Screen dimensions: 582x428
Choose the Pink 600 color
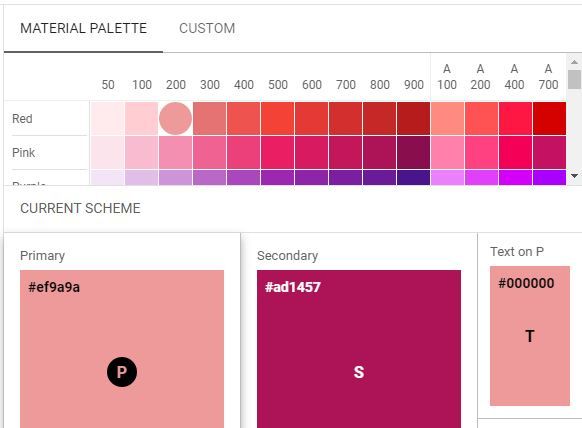pos(311,152)
